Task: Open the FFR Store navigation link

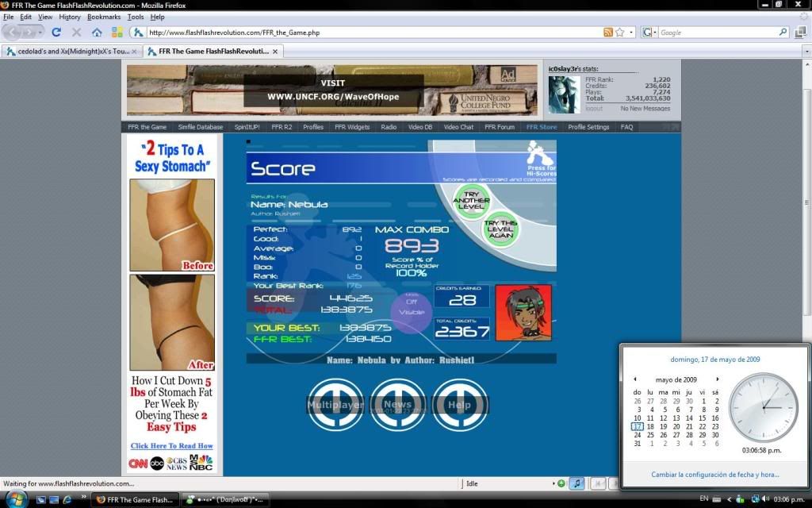Action: point(542,127)
